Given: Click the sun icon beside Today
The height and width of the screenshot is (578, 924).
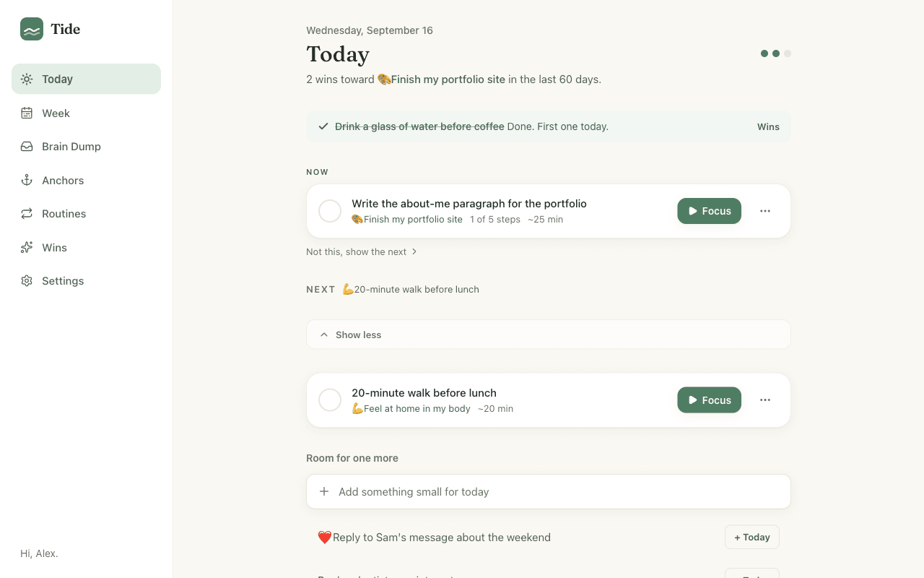Looking at the screenshot, I should pyautogui.click(x=27, y=79).
